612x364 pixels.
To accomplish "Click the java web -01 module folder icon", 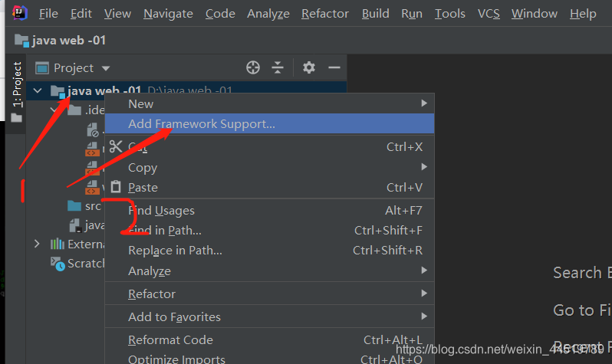I will tap(58, 92).
